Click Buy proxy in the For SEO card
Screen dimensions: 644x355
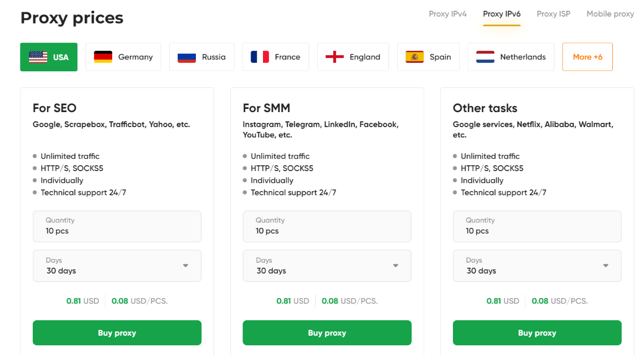(117, 332)
